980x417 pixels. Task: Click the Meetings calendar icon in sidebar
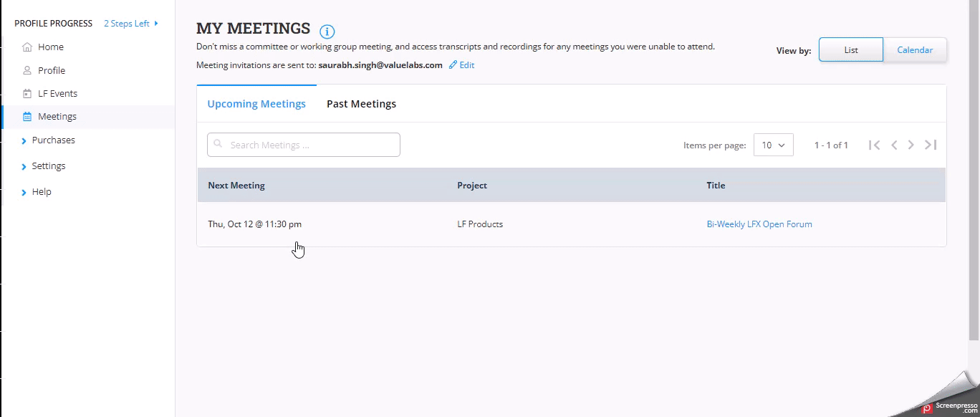pyautogui.click(x=27, y=117)
